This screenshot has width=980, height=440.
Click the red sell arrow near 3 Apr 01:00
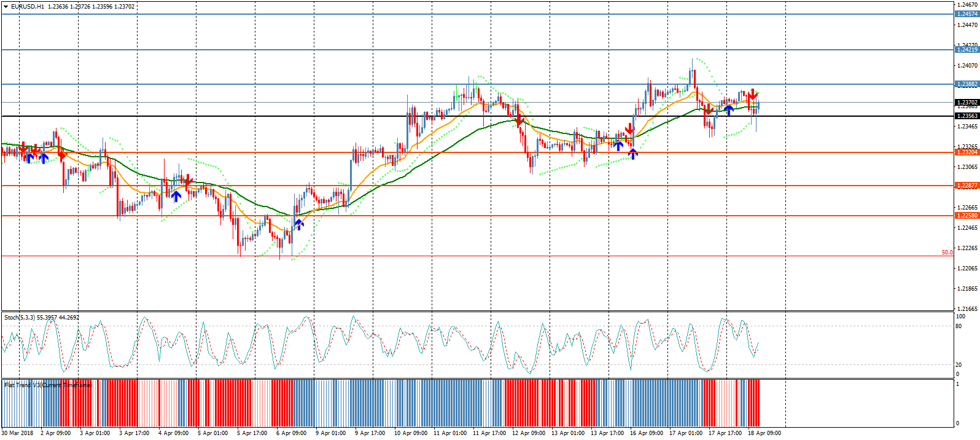(x=62, y=154)
